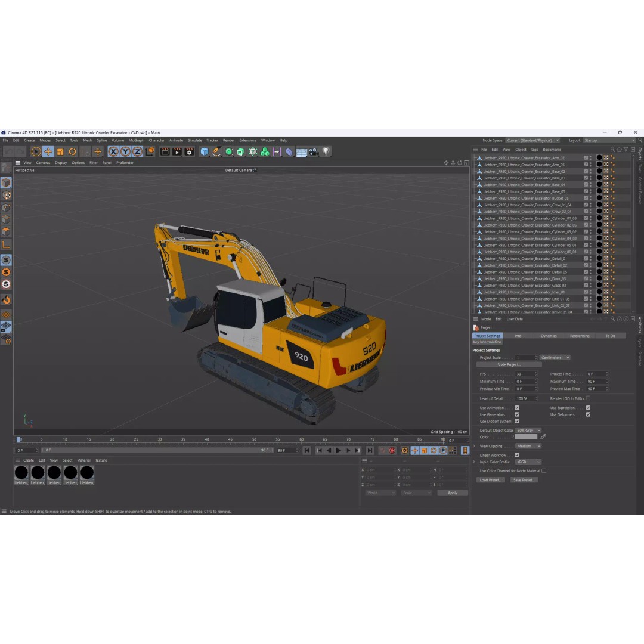The height and width of the screenshot is (644, 644).
Task: Switch to Texture mode checkerboard icon
Action: click(x=6, y=195)
